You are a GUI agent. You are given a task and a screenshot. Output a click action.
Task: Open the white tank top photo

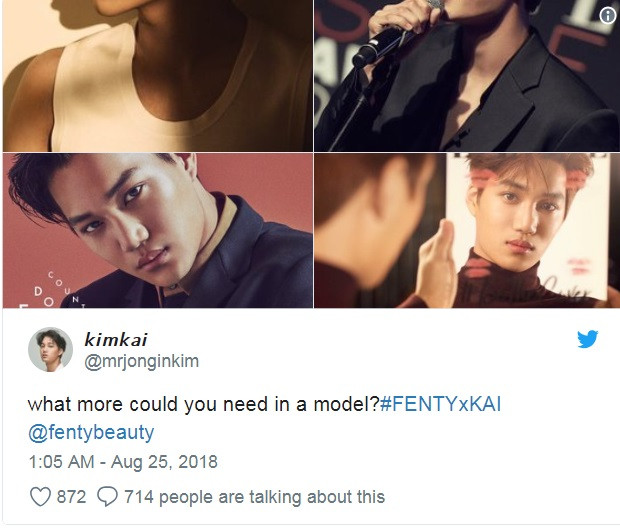158,76
